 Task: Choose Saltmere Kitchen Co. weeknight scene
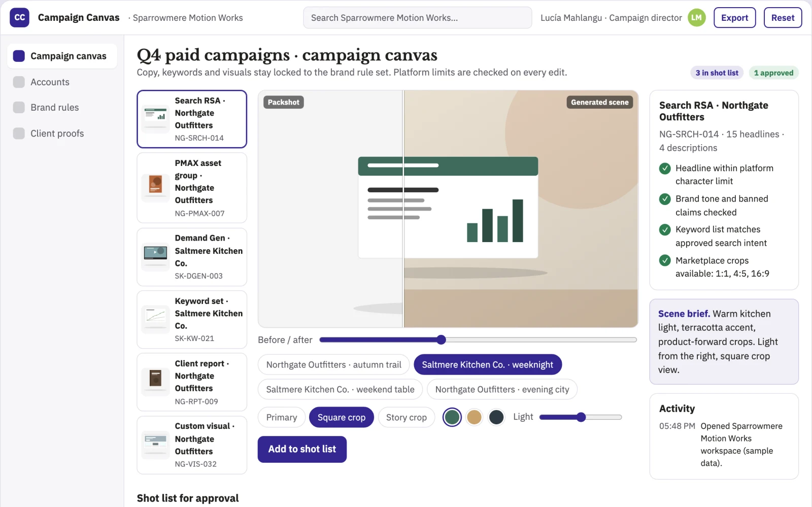point(487,364)
